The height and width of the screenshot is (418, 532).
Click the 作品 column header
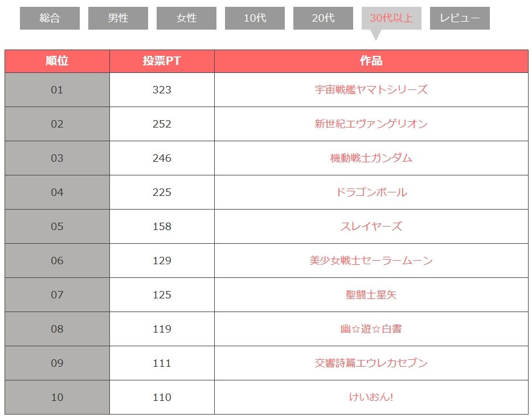tap(371, 61)
